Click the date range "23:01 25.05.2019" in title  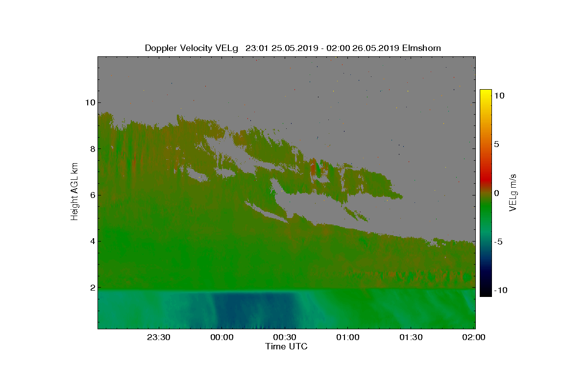click(281, 48)
